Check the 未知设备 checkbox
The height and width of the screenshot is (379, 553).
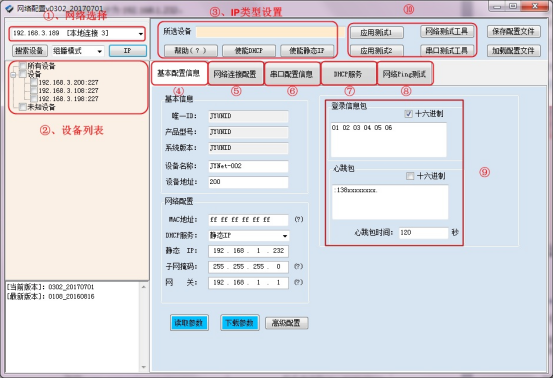click(x=23, y=107)
